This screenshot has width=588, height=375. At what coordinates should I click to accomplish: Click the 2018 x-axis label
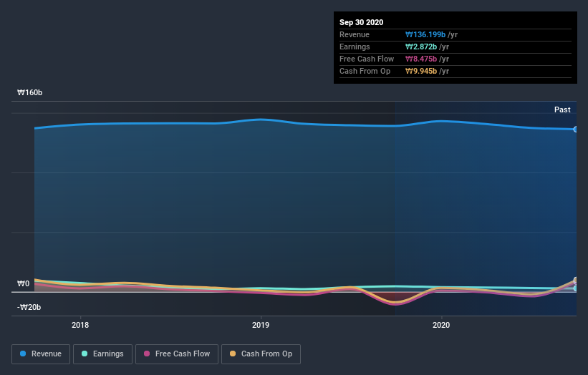80,325
